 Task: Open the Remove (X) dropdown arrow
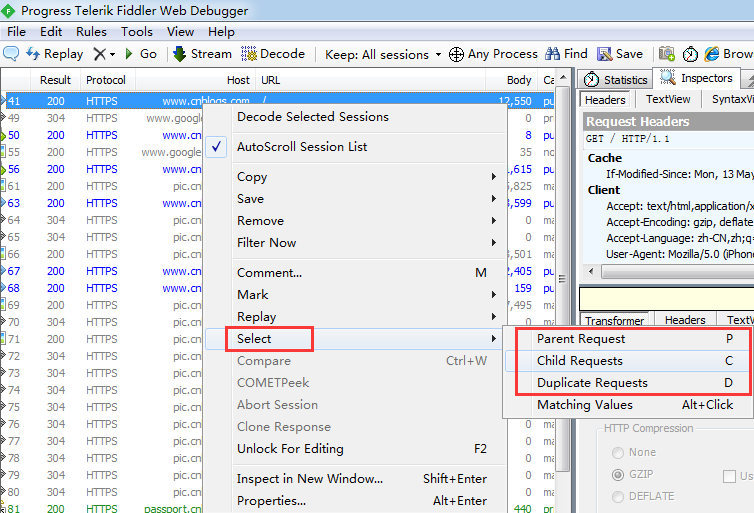113,54
